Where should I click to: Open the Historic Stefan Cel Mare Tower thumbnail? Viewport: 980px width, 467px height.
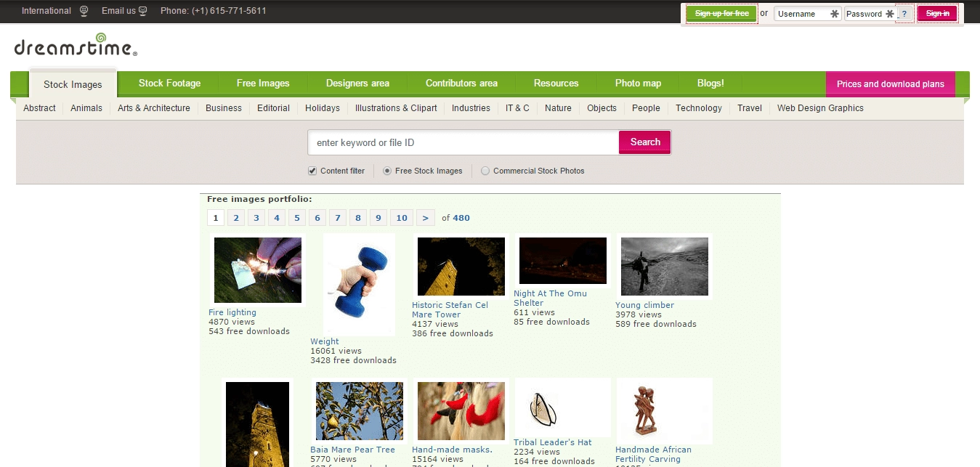[x=461, y=267]
